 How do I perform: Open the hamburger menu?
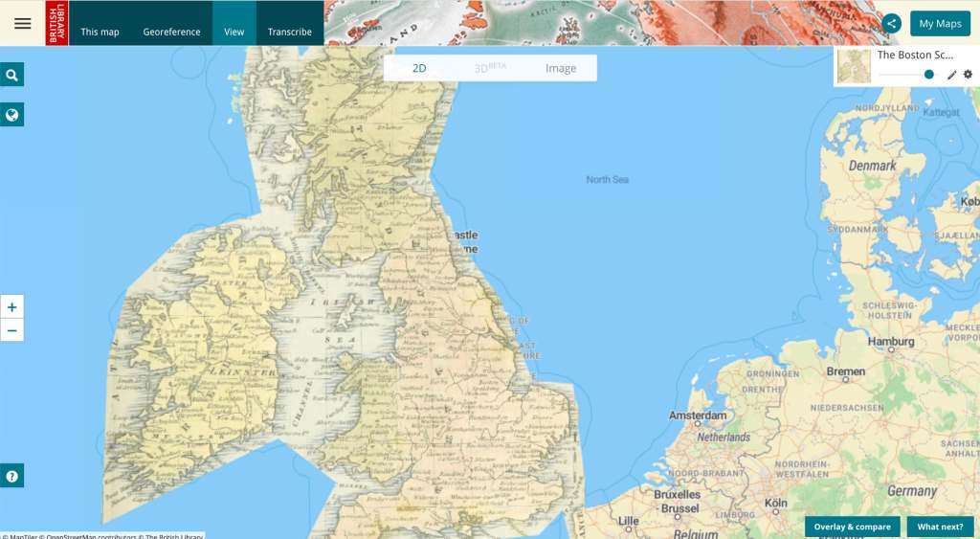22,23
